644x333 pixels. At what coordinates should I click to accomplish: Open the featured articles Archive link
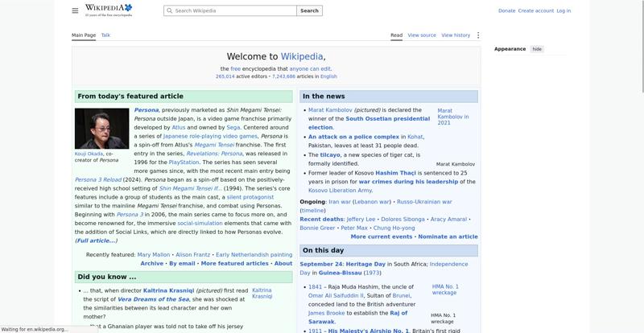(152, 264)
